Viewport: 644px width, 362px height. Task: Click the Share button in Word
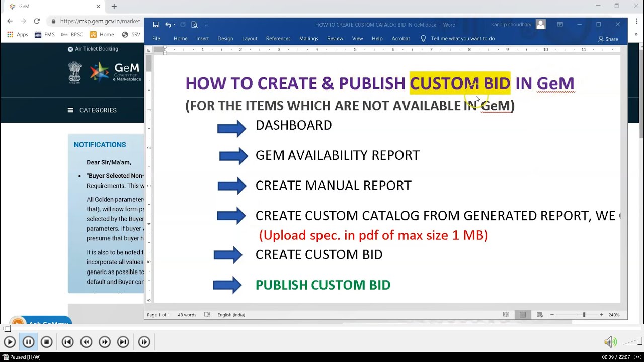(x=608, y=39)
